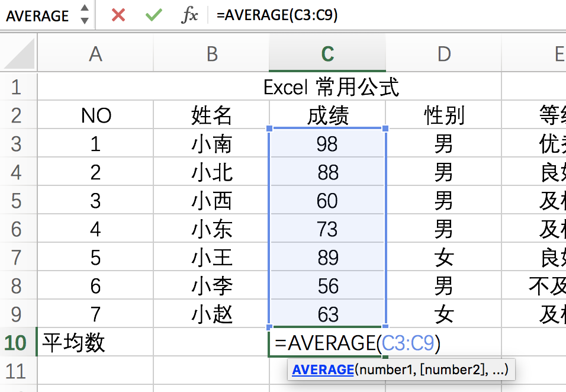566x392 pixels.
Task: Click the '成绩' header cell
Action: (327, 115)
